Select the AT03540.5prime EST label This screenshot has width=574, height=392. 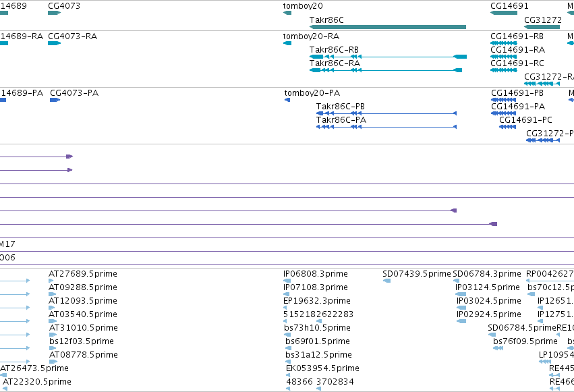point(83,315)
